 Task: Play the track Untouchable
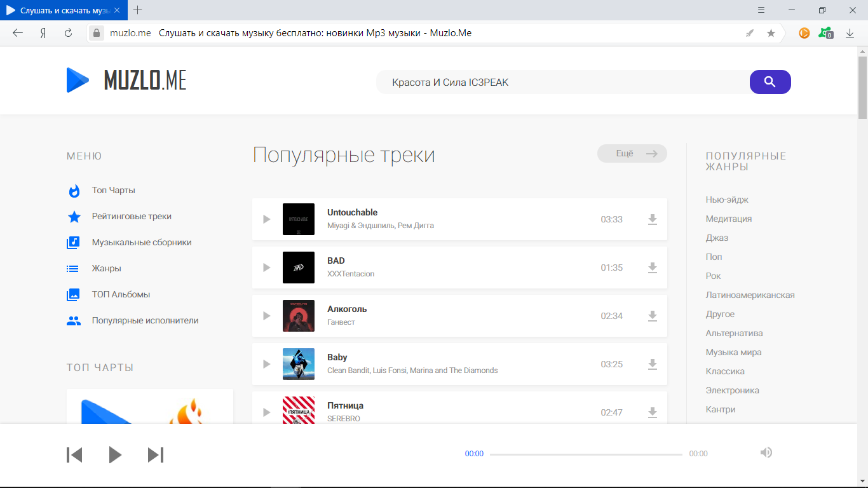coord(267,219)
